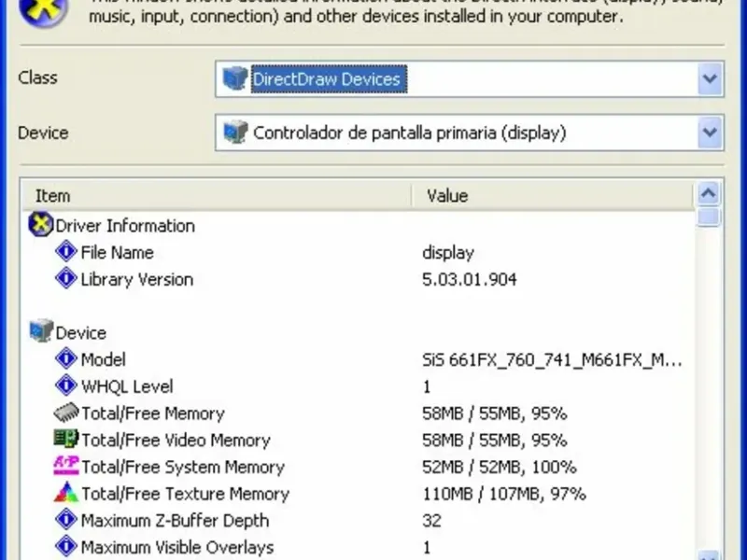Viewport: 747px width, 560px height.
Task: Select the Maximum Visible Overlays row
Action: (177, 548)
